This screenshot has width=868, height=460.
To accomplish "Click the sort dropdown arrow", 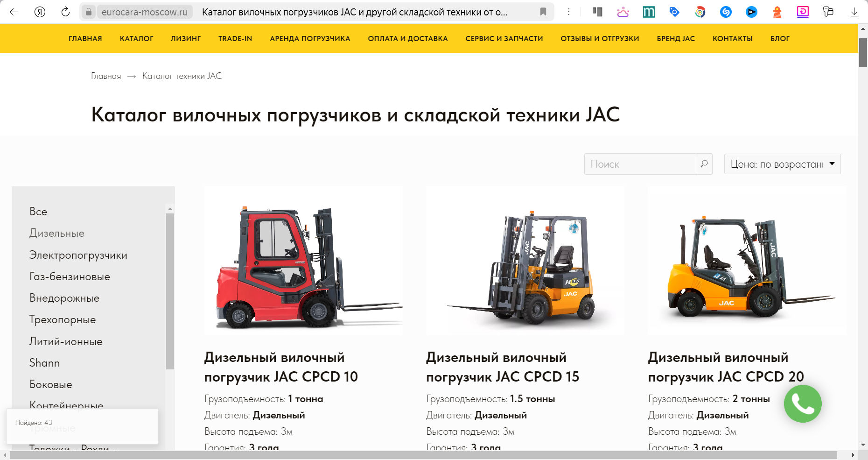I will coord(832,164).
